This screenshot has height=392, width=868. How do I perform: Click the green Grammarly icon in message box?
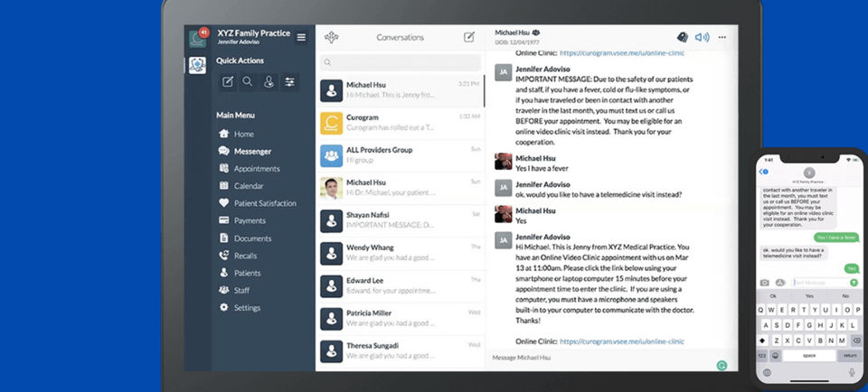(722, 366)
